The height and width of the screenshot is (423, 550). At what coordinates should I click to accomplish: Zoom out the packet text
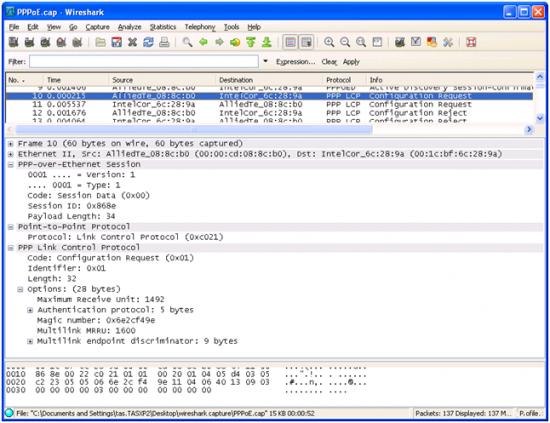coord(345,42)
